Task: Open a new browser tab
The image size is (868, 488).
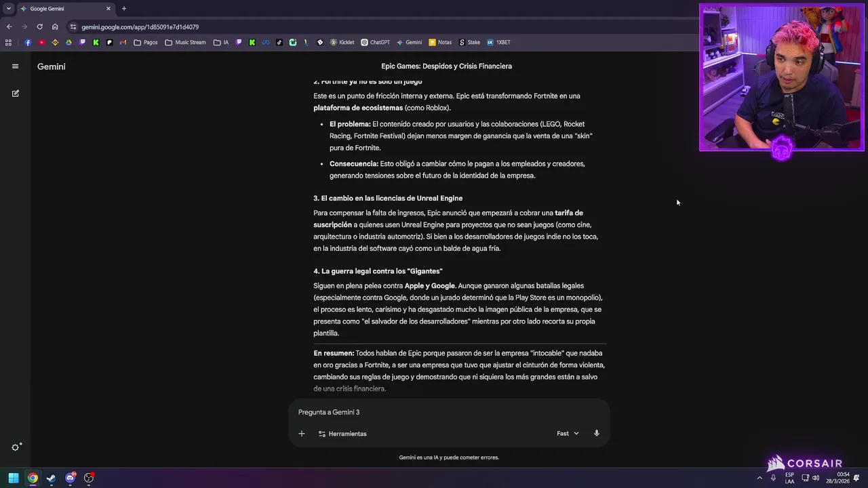Action: pyautogui.click(x=124, y=9)
